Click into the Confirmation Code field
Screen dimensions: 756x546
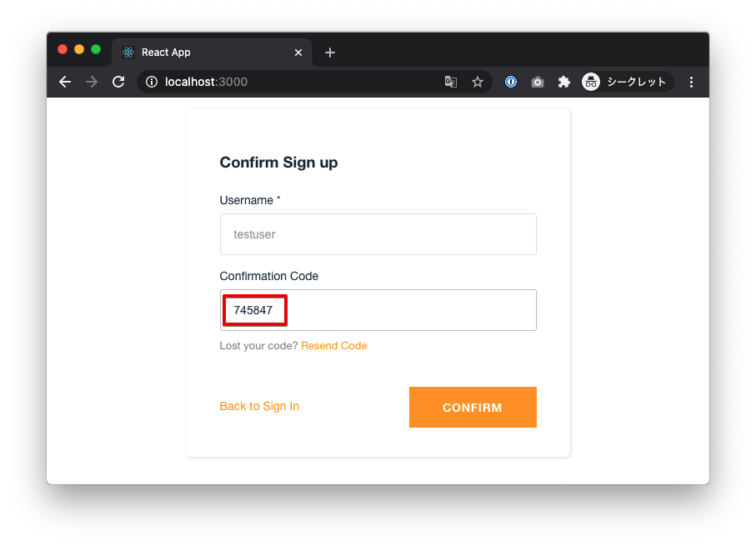[378, 310]
